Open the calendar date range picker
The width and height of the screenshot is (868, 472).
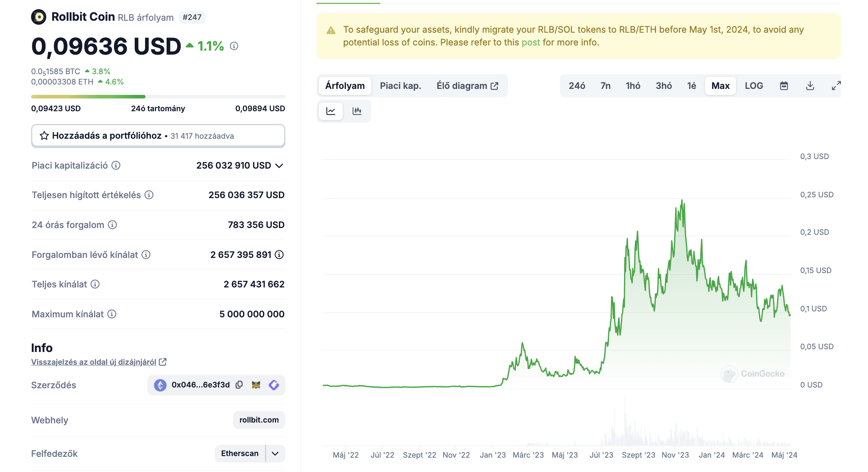tap(784, 86)
